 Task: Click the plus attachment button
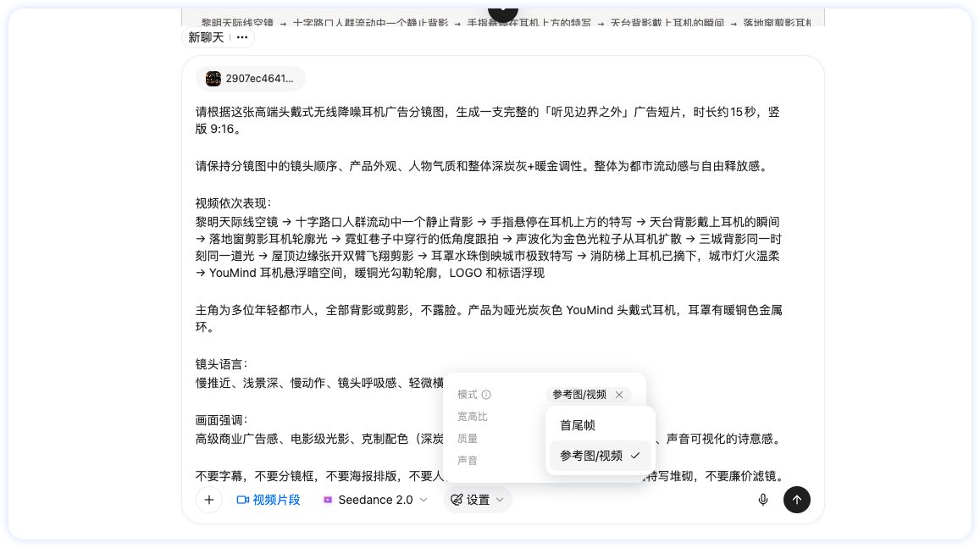point(208,500)
